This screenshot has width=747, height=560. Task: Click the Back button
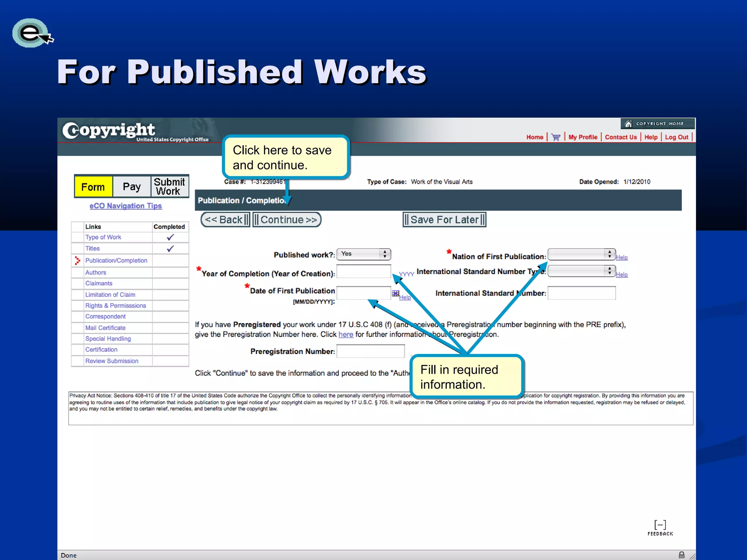click(x=225, y=219)
